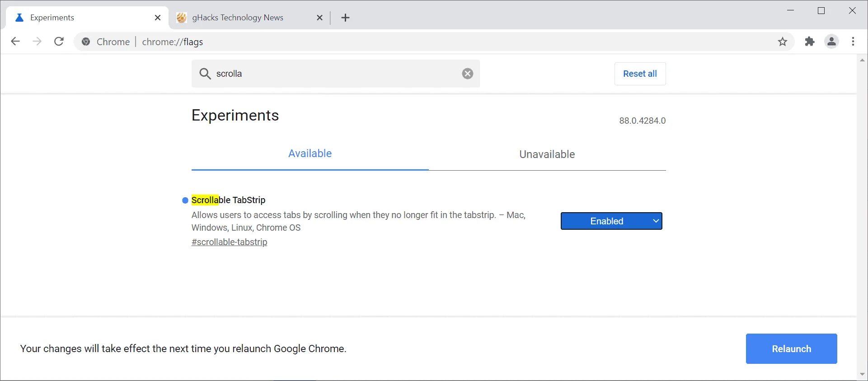
Task: Open Chrome's three-dot menu
Action: coord(853,42)
